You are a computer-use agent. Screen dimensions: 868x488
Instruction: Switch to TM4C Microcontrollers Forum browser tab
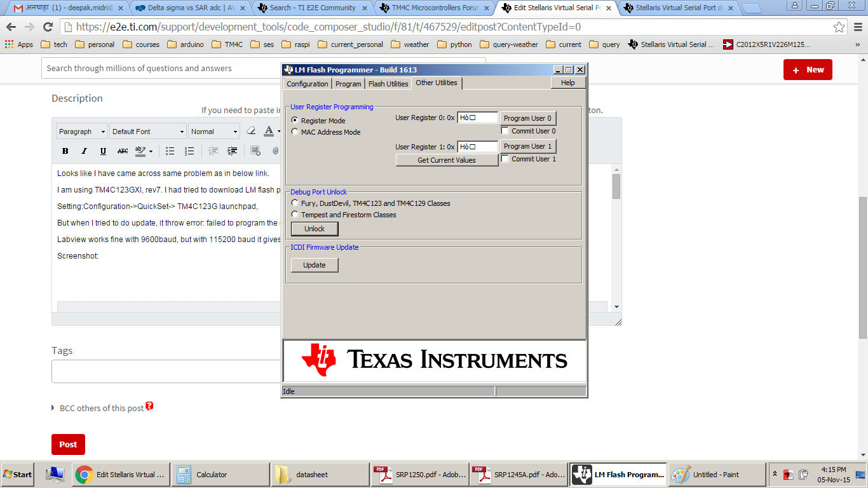(x=435, y=8)
